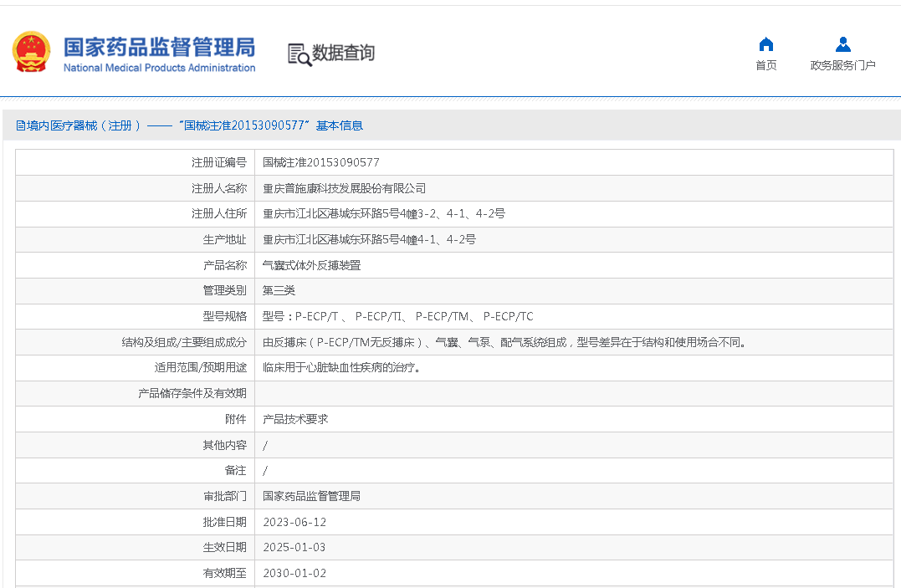
Task: Click the approval date 2023-06-12
Action: pos(294,522)
